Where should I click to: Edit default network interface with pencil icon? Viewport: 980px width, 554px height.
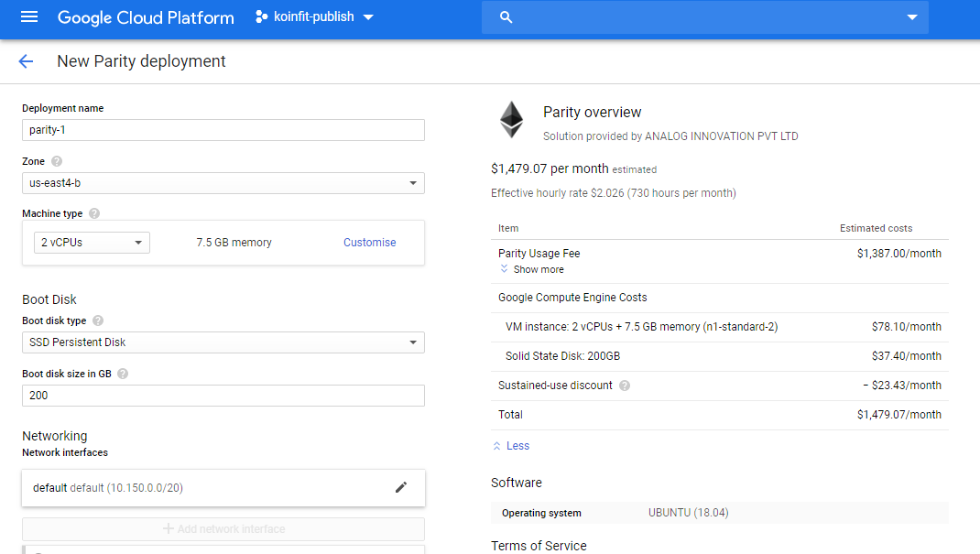401,487
